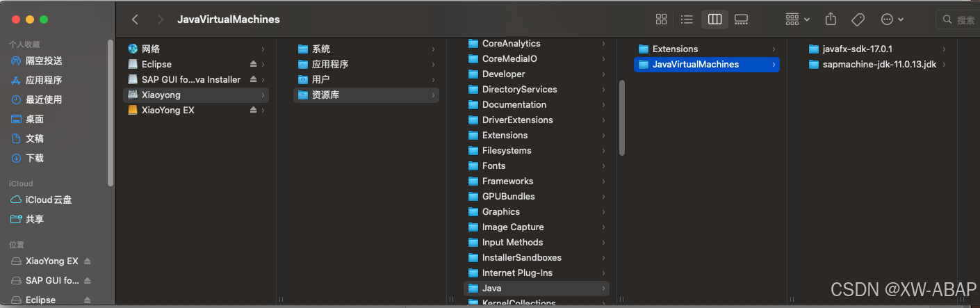This screenshot has width=980, height=308.
Task: Click the search field
Action: (958, 19)
